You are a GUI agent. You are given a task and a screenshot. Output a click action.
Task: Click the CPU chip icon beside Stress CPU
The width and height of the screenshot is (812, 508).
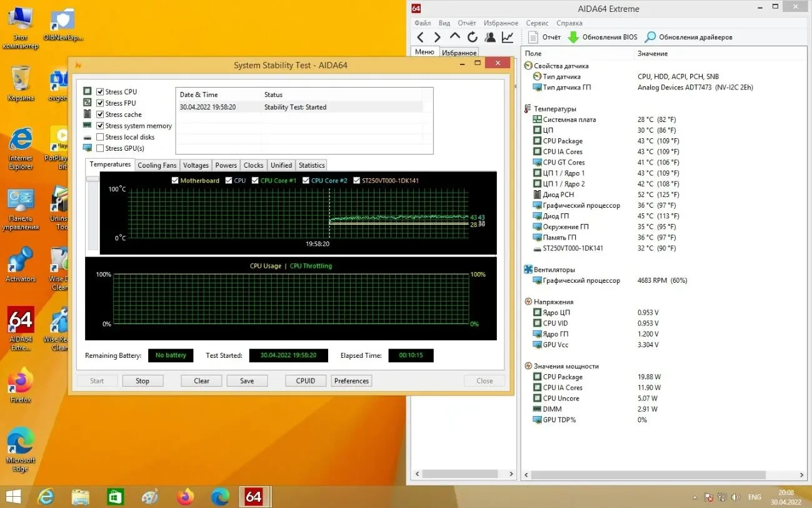coord(87,91)
